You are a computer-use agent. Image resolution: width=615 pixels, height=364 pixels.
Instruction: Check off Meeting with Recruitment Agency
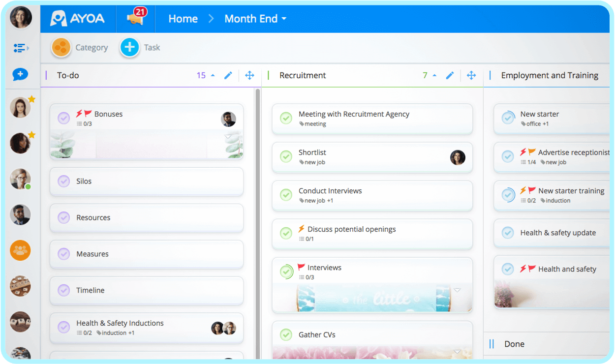[286, 118]
